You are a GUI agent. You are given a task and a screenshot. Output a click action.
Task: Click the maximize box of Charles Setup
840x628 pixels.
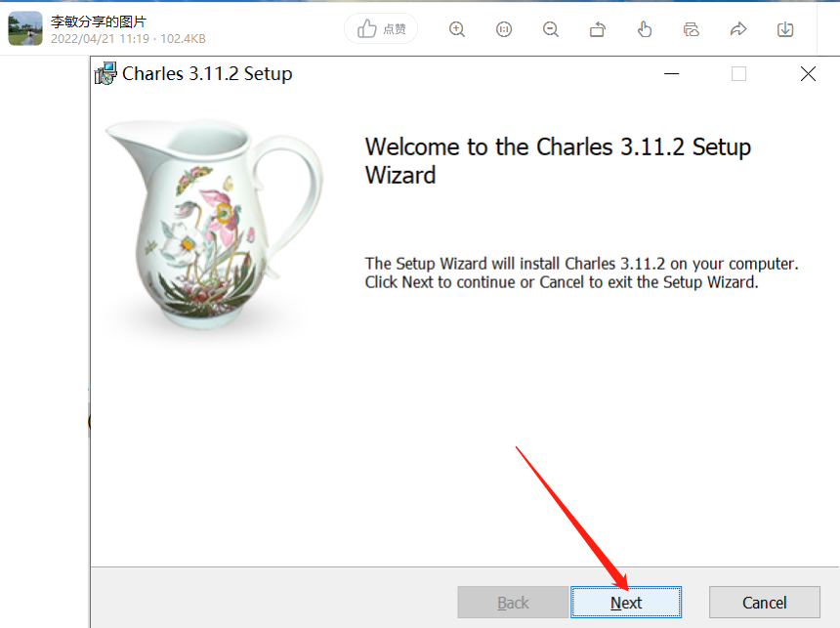click(738, 73)
